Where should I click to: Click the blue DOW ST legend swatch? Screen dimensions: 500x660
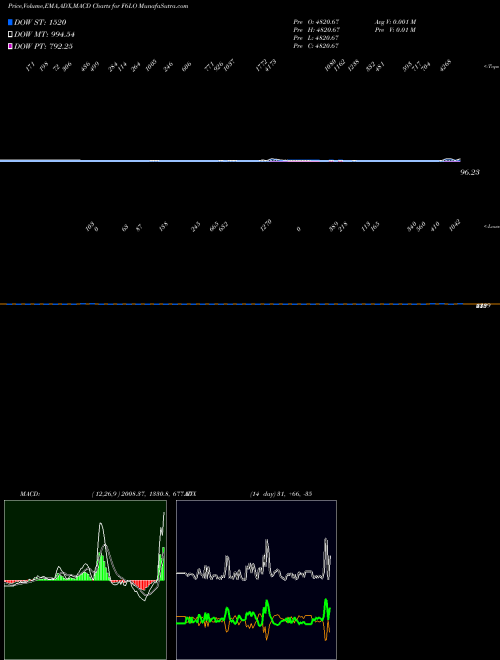coord(10,22)
